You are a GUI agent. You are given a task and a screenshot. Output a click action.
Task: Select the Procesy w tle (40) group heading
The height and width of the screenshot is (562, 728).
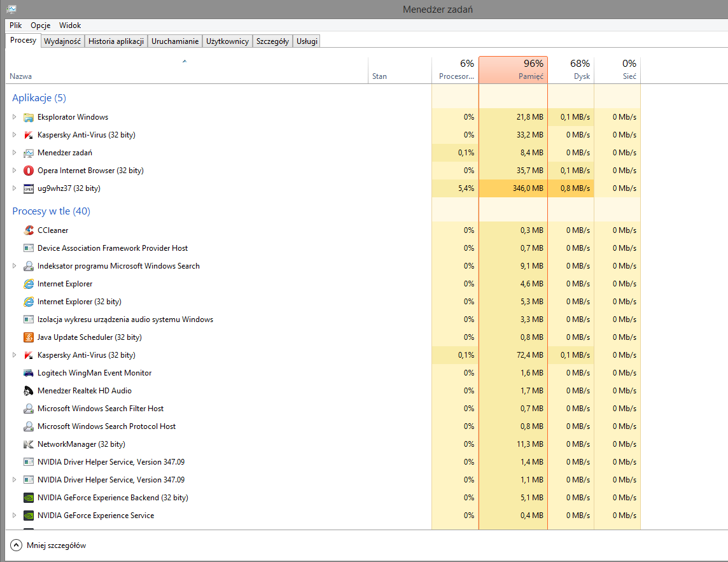51,211
